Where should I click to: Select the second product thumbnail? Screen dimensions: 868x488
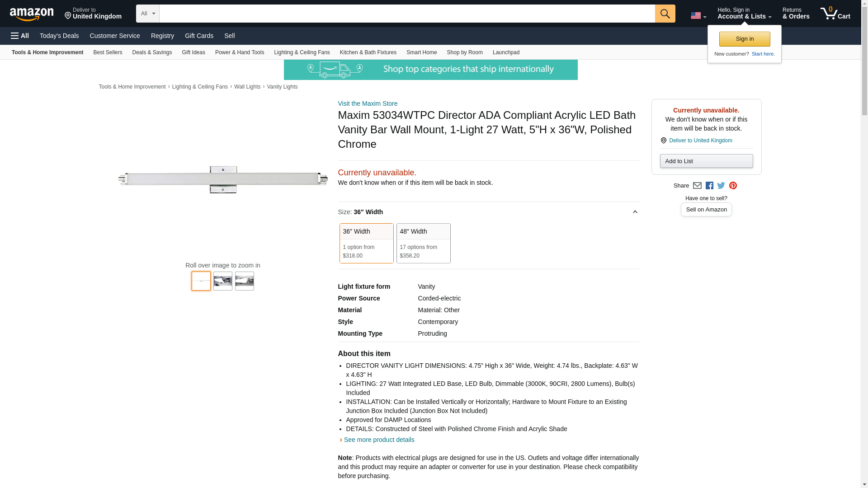pyautogui.click(x=222, y=281)
